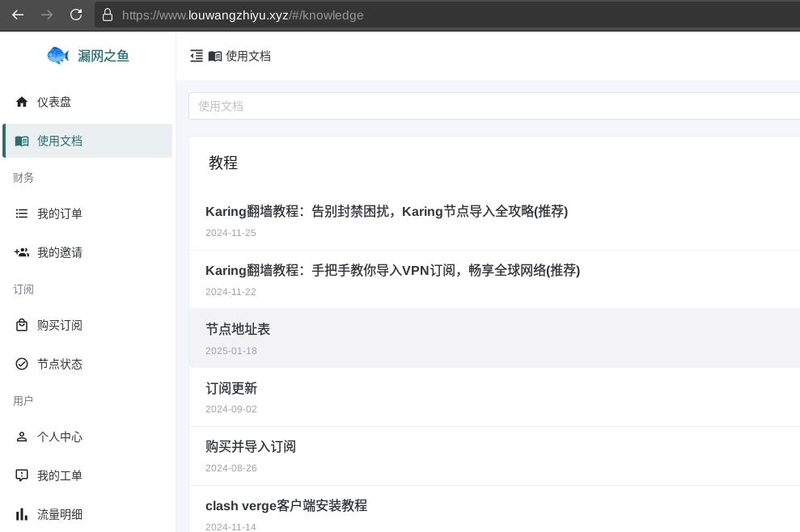Click the shopping bag icon for 购买订阅
800x532 pixels.
click(x=22, y=325)
